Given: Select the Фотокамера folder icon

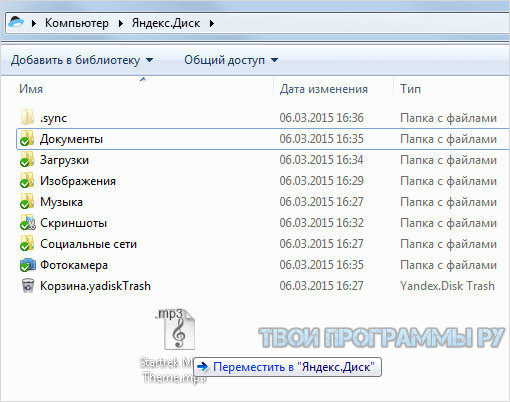Looking at the screenshot, I should click(28, 265).
